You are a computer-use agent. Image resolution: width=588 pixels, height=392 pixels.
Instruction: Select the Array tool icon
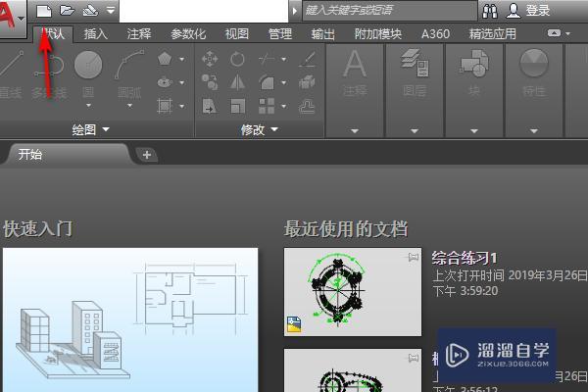click(x=267, y=106)
